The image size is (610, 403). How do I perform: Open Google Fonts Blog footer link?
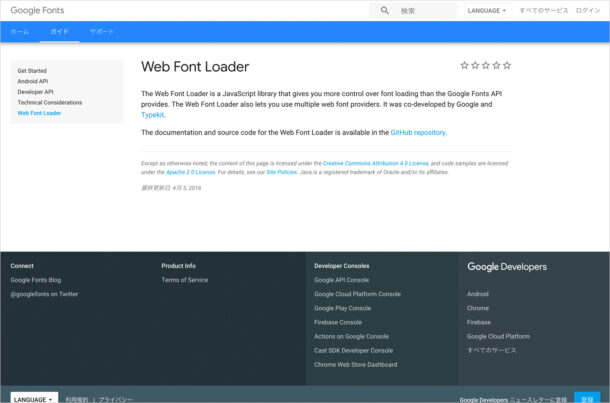pos(36,280)
